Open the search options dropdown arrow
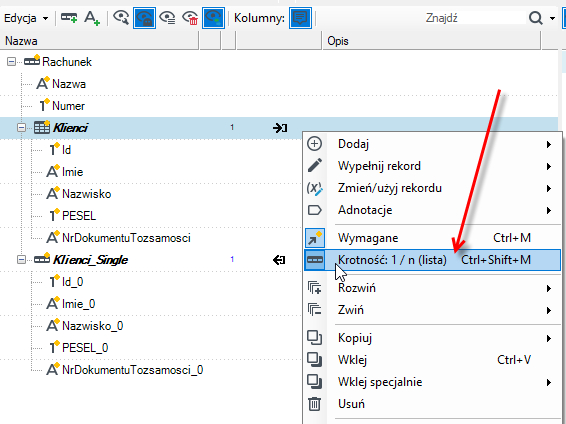Screen dimensions: 566x424 552,18
